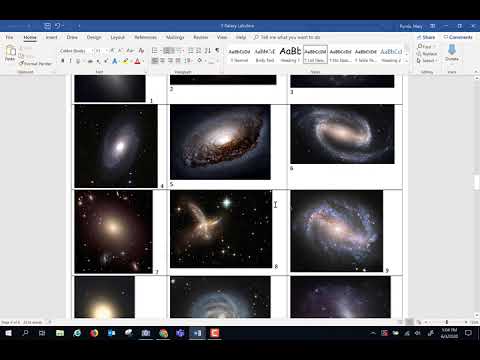The image size is (480, 360).
Task: Apply the List Paragraph style
Action: tap(315, 55)
